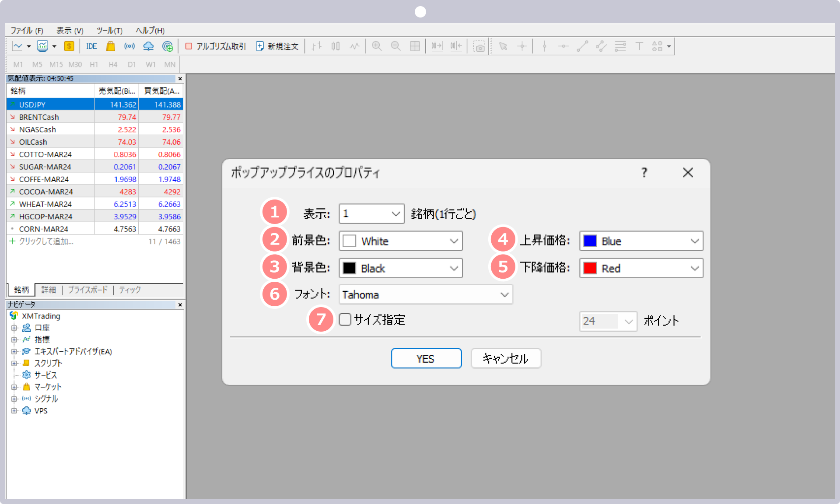The image size is (840, 504).
Task: Switch to プライスボード tab
Action: [x=86, y=290]
